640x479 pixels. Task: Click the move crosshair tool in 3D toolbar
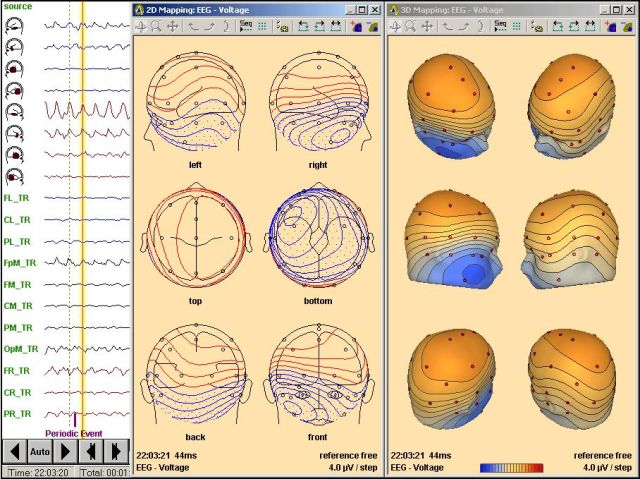pos(427,26)
